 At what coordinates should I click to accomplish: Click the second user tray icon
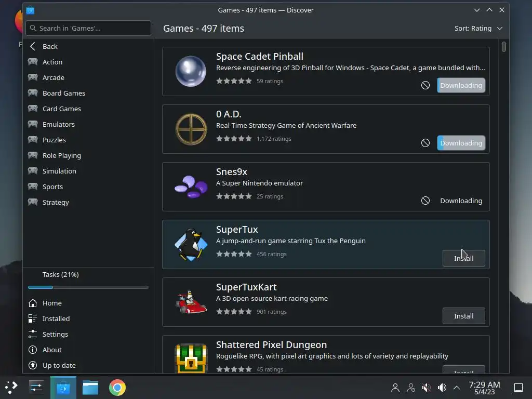coord(411,388)
